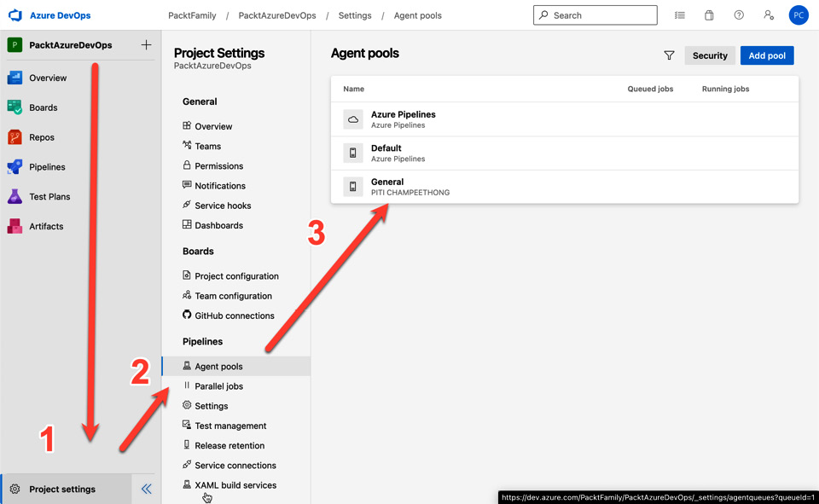Open the Azure Pipelines agent pool
819x504 pixels.
pyautogui.click(x=565, y=119)
